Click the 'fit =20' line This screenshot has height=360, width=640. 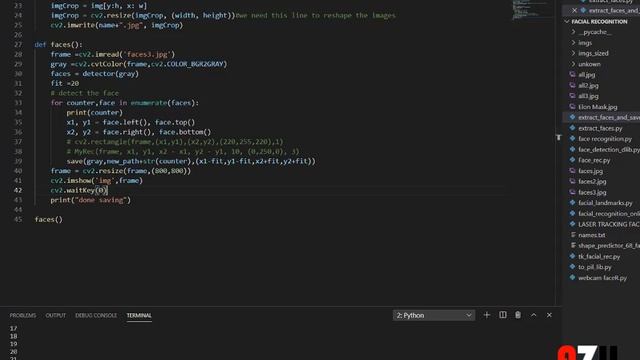pos(65,83)
